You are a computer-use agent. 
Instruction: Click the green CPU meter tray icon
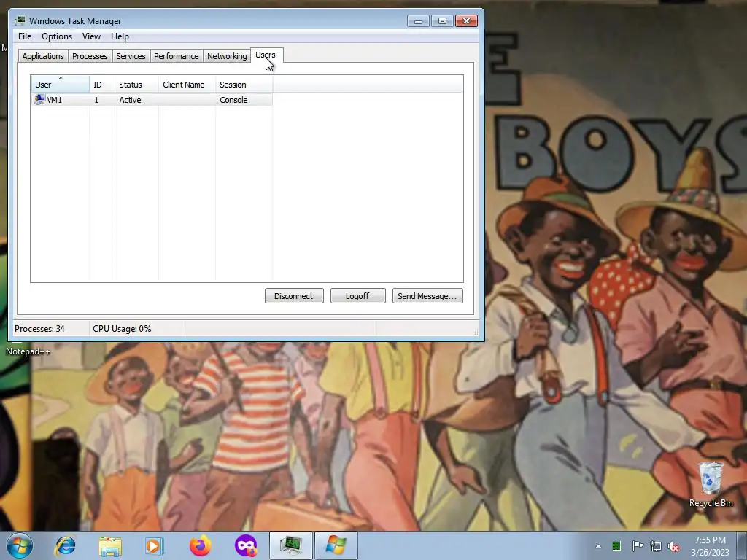pyautogui.click(x=616, y=545)
